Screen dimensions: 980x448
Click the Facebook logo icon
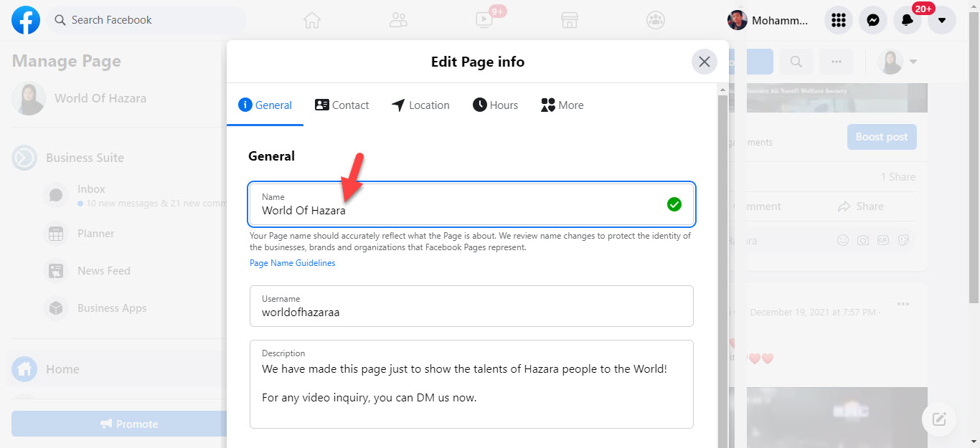click(26, 20)
